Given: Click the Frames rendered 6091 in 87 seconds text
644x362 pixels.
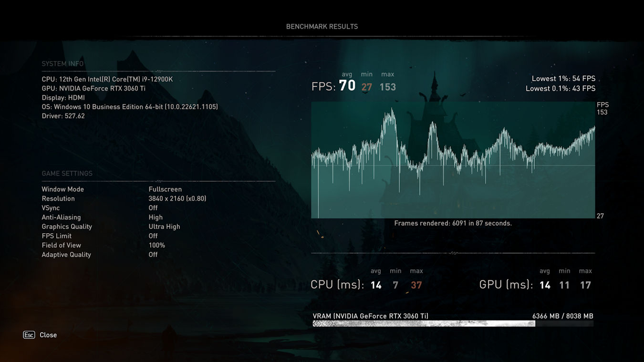Looking at the screenshot, I should 453,223.
